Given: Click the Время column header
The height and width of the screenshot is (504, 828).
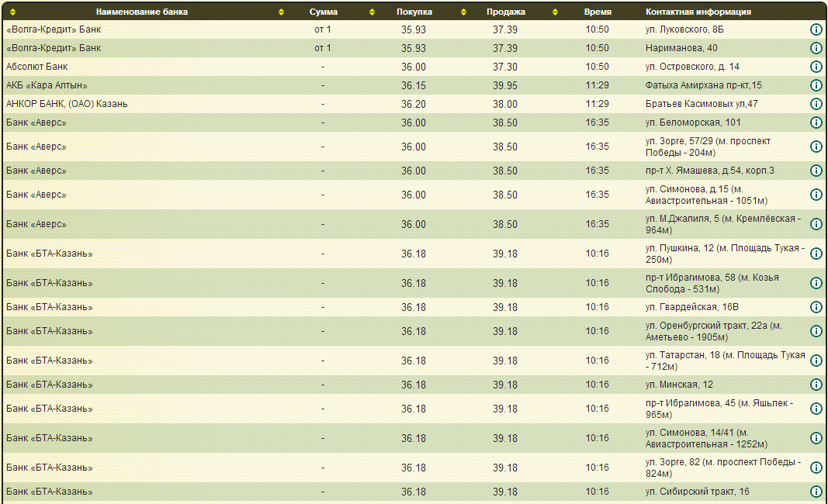Looking at the screenshot, I should pyautogui.click(x=598, y=12).
